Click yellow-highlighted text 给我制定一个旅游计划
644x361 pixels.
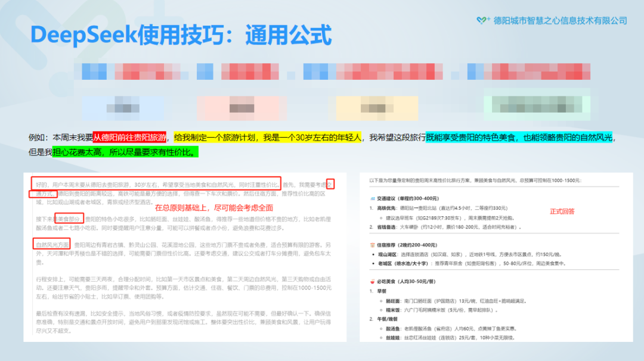click(x=215, y=138)
